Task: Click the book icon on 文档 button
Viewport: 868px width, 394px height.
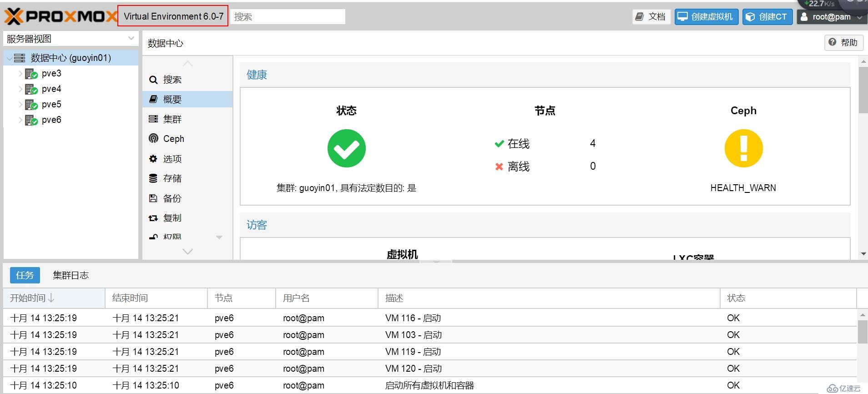Action: click(x=640, y=17)
